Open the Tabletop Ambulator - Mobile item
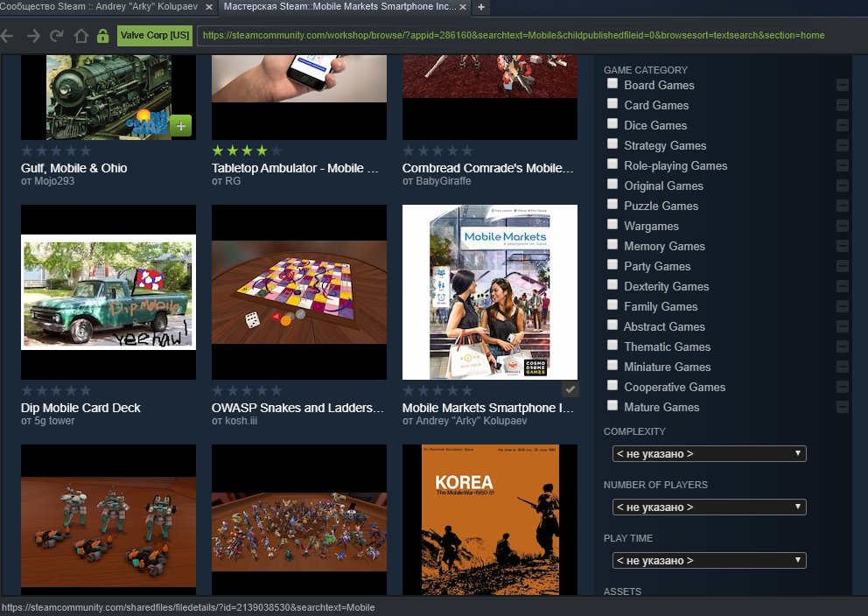868x616 pixels. 295,168
